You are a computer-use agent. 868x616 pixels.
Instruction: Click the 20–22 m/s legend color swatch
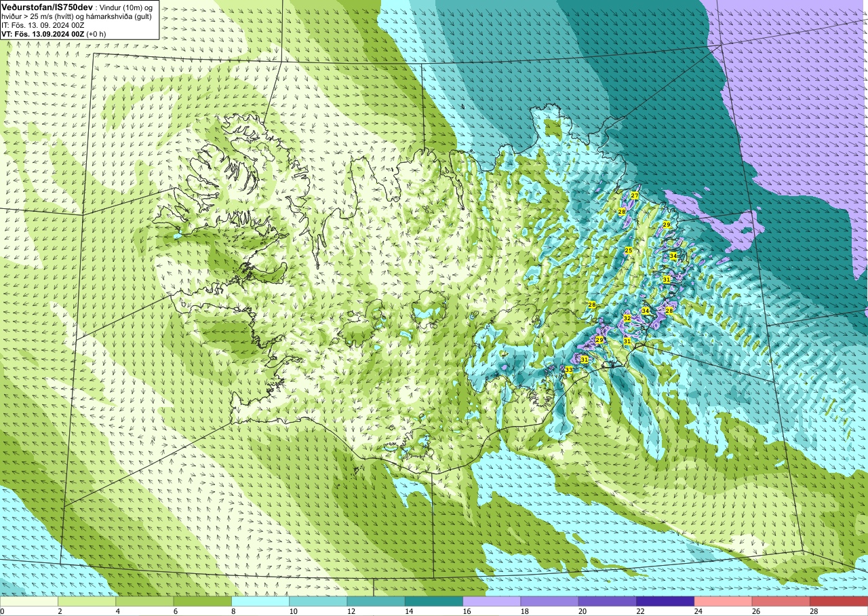pos(608,601)
